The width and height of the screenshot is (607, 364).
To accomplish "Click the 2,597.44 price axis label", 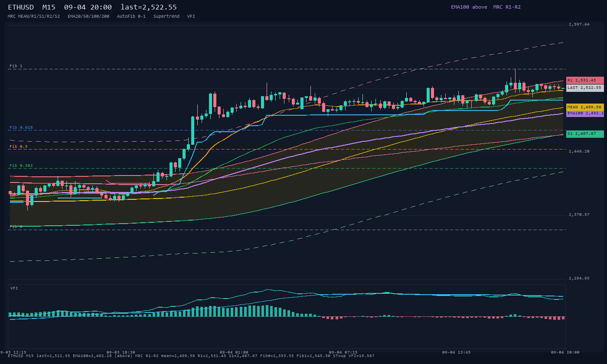I will pos(579,24).
